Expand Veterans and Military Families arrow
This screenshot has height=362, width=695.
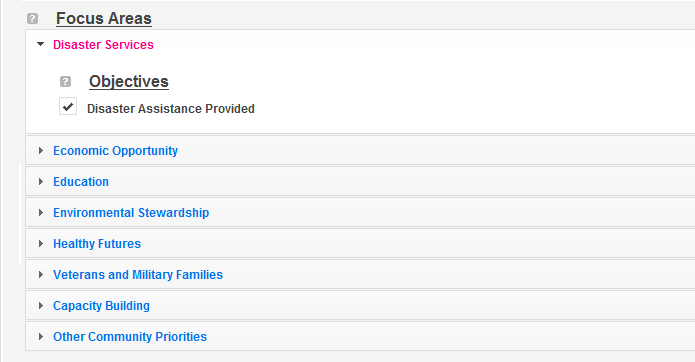pos(41,275)
